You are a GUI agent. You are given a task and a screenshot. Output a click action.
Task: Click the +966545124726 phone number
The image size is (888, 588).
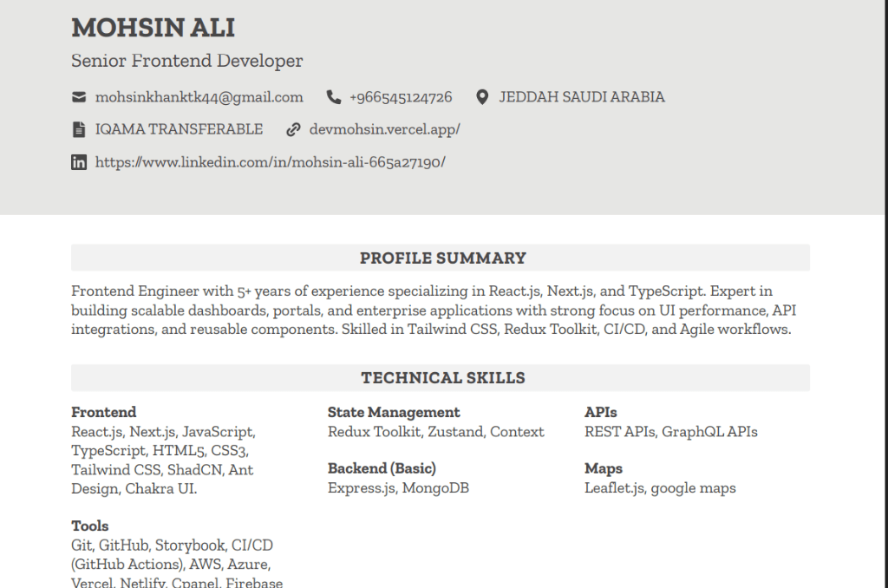point(401,97)
